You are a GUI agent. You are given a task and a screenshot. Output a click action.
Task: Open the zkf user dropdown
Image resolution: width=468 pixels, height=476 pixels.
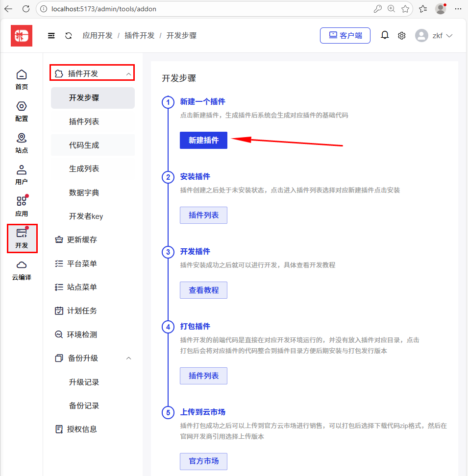pyautogui.click(x=434, y=36)
